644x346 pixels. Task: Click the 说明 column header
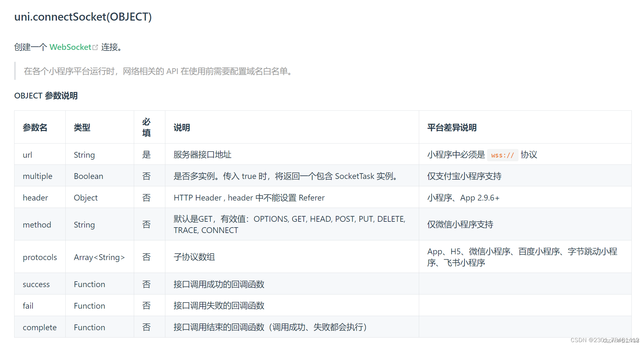point(182,127)
